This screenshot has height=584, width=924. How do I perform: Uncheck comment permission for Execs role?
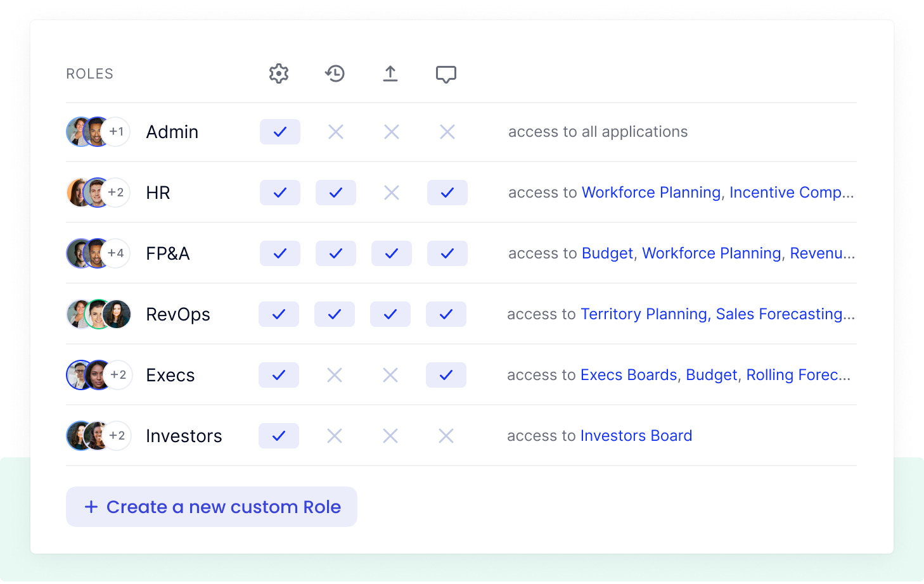446,375
